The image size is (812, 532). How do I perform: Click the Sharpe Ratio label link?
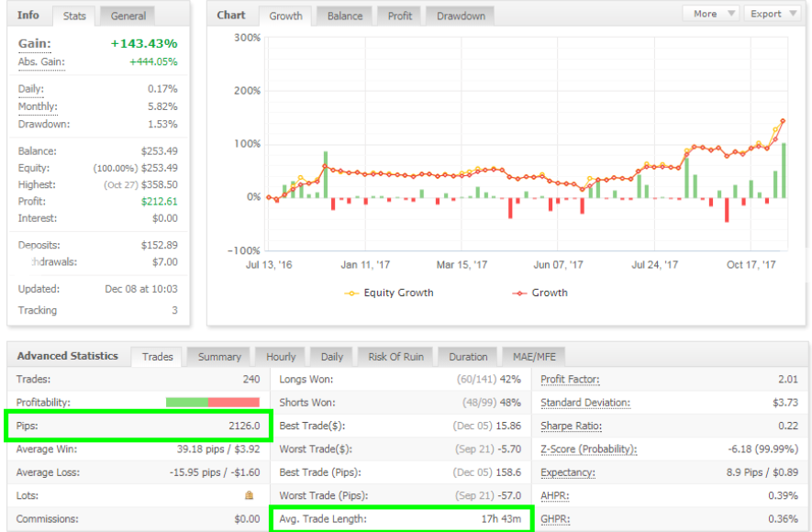pyautogui.click(x=571, y=427)
